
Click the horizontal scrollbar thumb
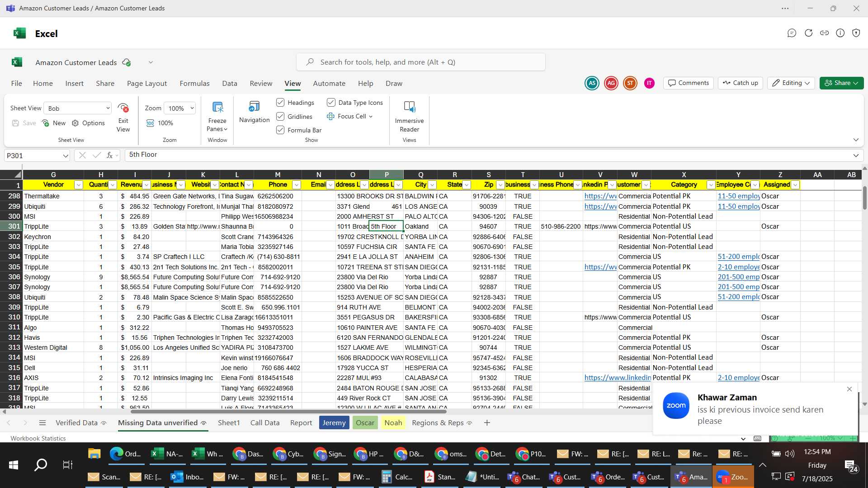point(288,412)
